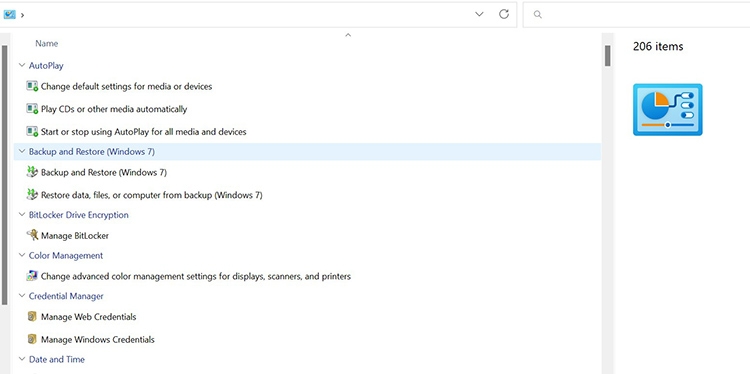Viewport: 750px width, 374px height.
Task: Open Manage Windows Credentials
Action: pyautogui.click(x=98, y=340)
